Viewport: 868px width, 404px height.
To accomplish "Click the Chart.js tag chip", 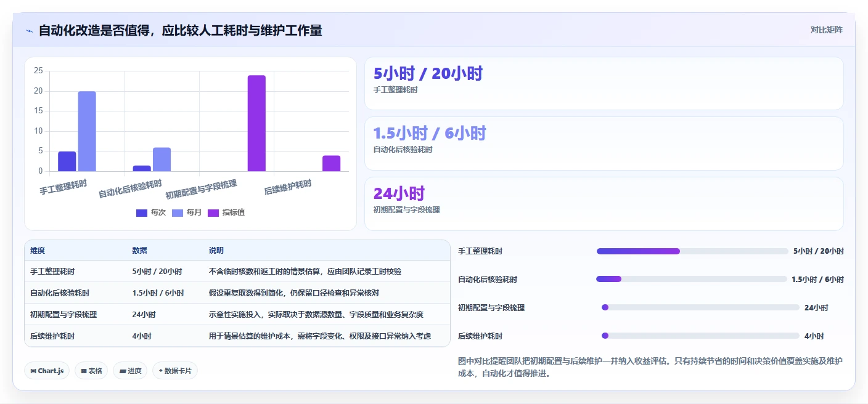I will (47, 371).
